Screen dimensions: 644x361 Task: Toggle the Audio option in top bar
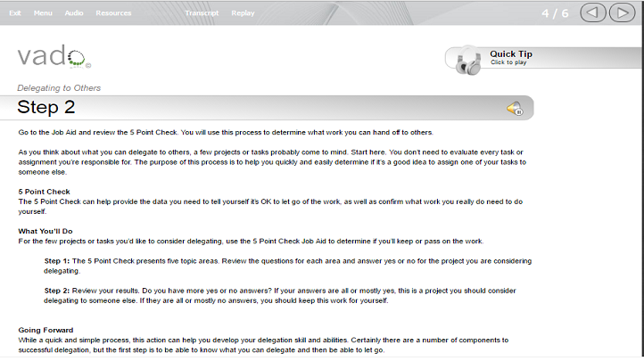point(74,13)
